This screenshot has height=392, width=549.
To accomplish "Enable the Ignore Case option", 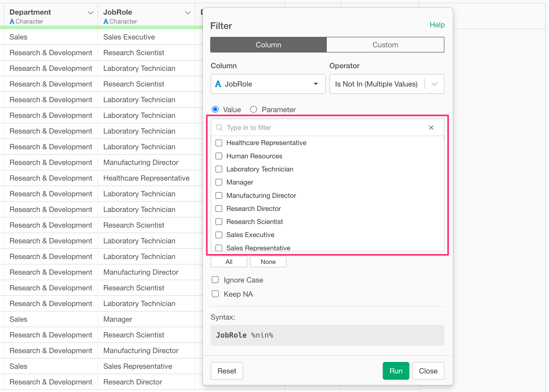I will 215,280.
